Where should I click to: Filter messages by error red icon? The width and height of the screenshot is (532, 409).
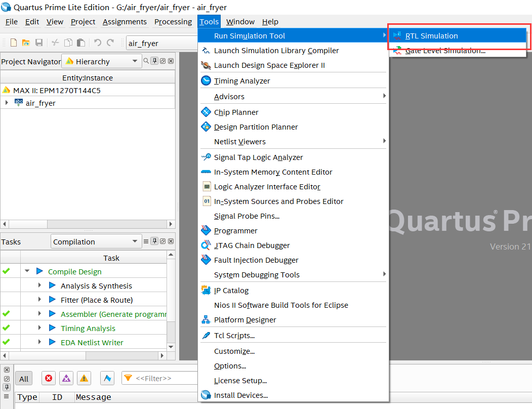point(49,378)
